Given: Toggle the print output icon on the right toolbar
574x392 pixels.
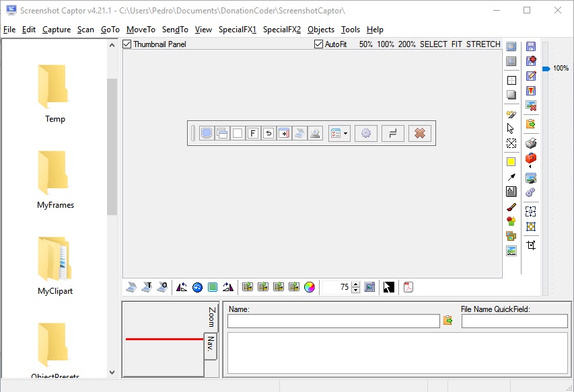Looking at the screenshot, I should pyautogui.click(x=531, y=143).
